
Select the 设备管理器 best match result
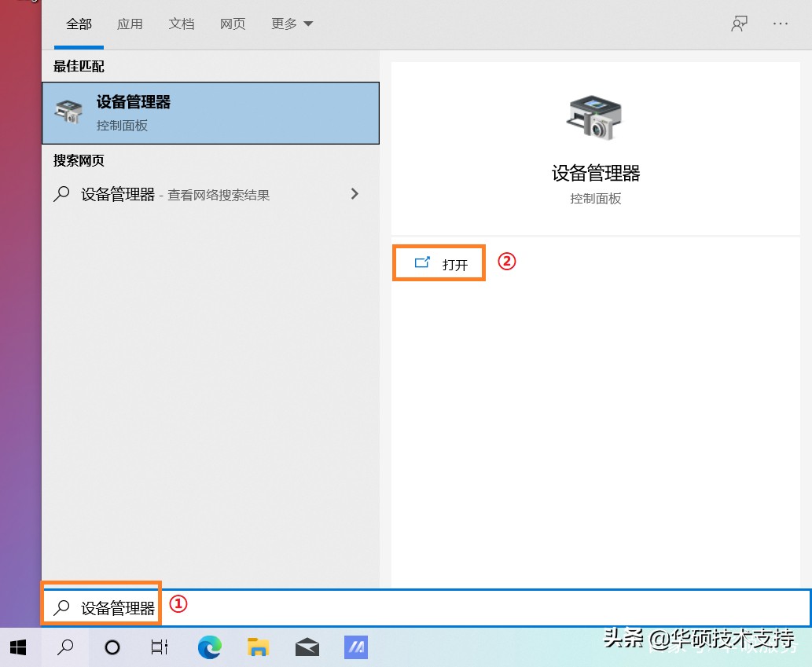(211, 112)
